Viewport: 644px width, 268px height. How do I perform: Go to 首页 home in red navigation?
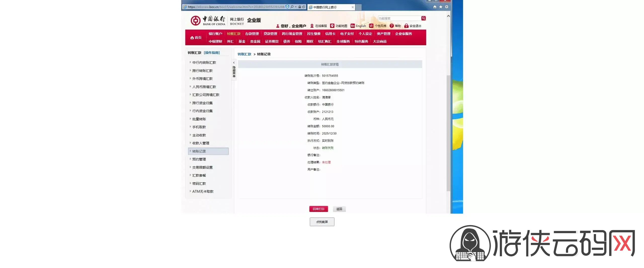click(x=196, y=37)
